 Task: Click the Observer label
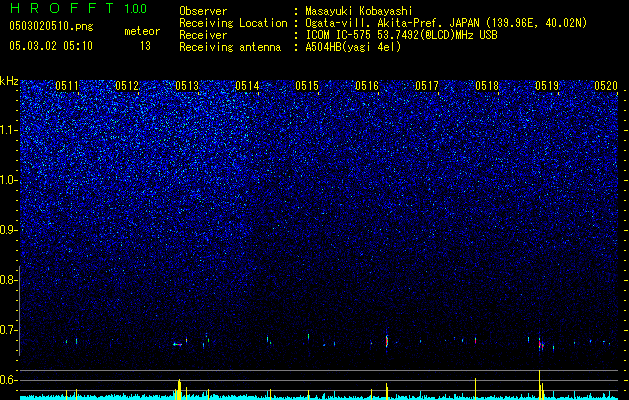(x=203, y=11)
